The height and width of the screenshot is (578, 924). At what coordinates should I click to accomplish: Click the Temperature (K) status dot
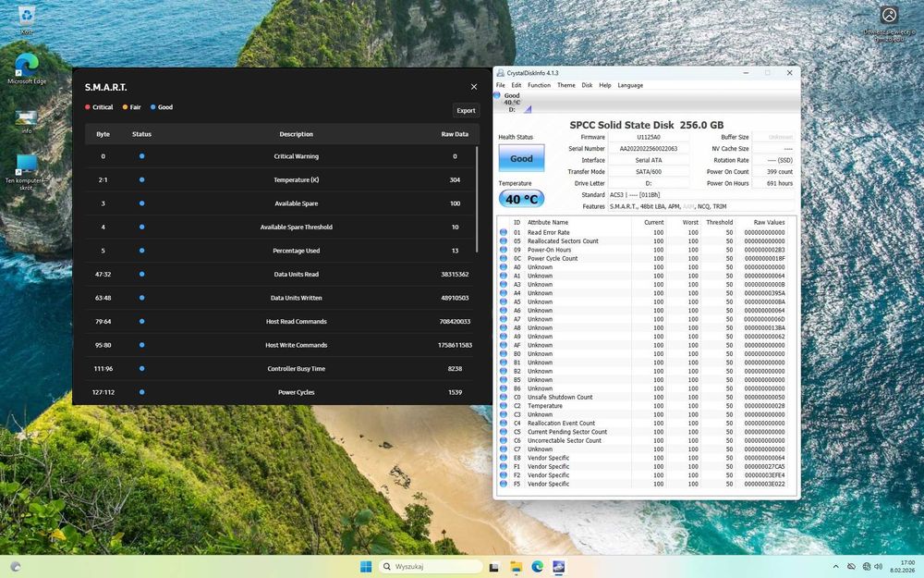141,180
